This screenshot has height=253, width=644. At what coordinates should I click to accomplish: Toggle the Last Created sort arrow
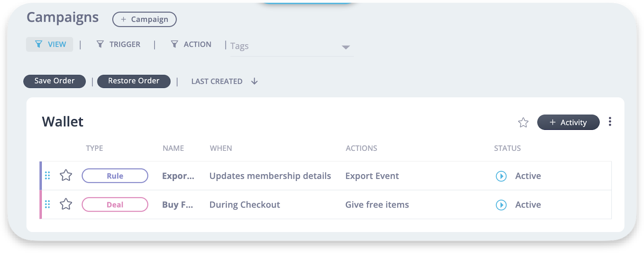click(254, 81)
